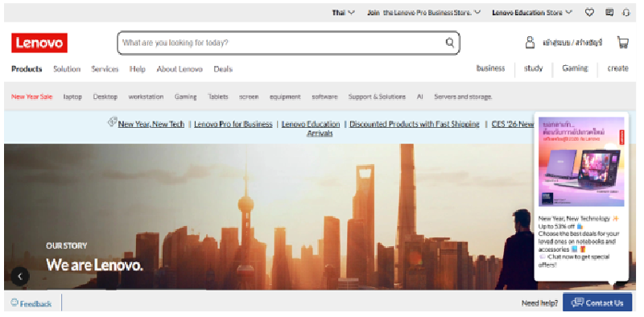Expand the Lenovo Education Store dropdown

coord(532,13)
